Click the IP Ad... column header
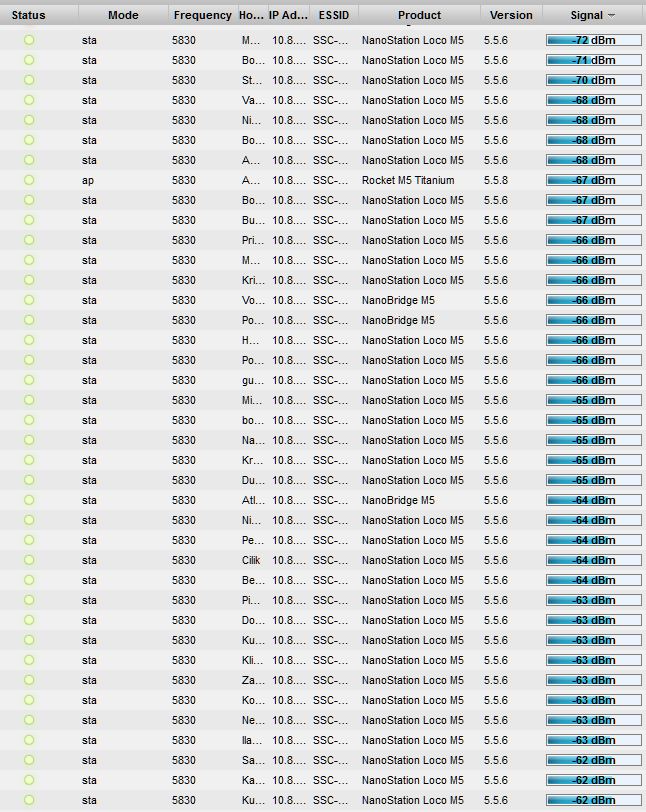 coord(288,16)
